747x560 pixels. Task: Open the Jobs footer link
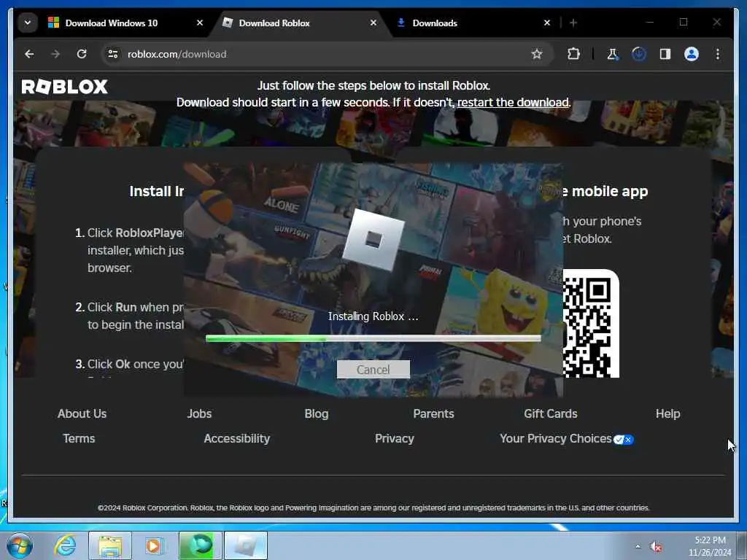pyautogui.click(x=199, y=414)
